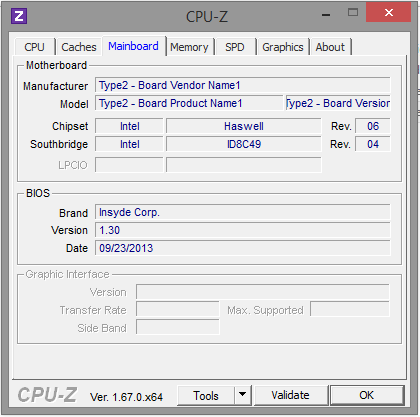This screenshot has width=420, height=417.
Task: Click the board version field beside Model
Action: (x=338, y=103)
